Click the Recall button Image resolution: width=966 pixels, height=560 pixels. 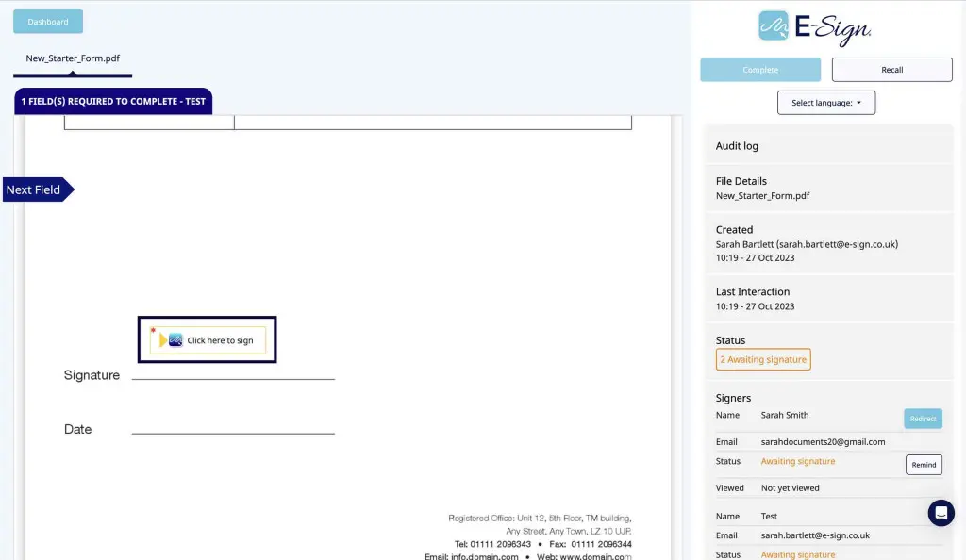tap(891, 70)
